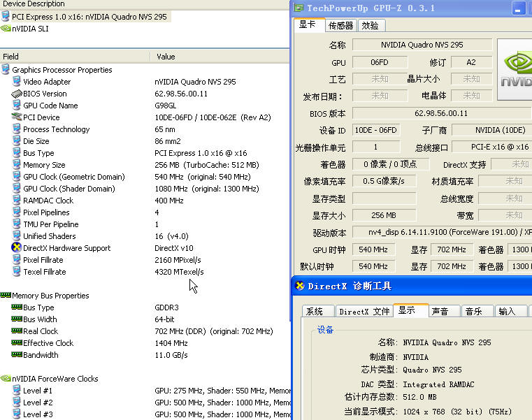Click the 10DE-06FD / 10DE-062E PCI device value
532x420 pixels.
tap(213, 117)
